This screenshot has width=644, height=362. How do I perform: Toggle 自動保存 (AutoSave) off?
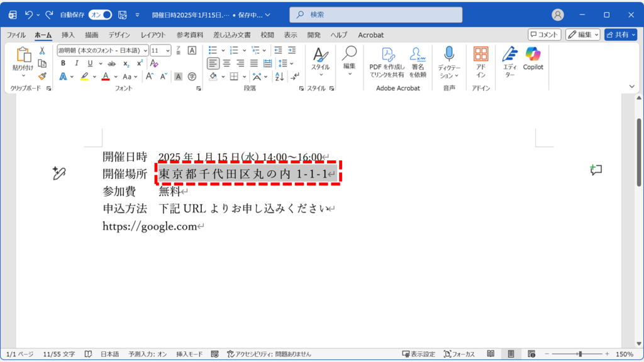[x=99, y=14]
